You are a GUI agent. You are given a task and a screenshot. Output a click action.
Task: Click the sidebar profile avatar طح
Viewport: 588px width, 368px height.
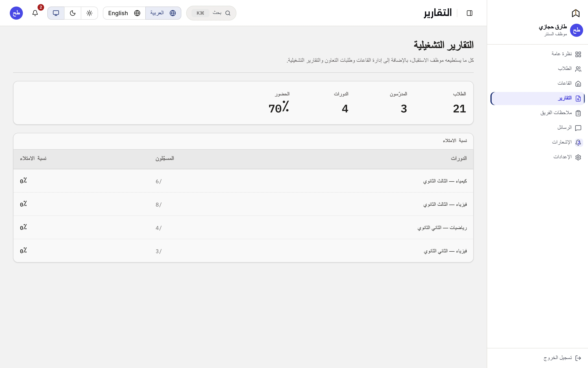pos(576,30)
